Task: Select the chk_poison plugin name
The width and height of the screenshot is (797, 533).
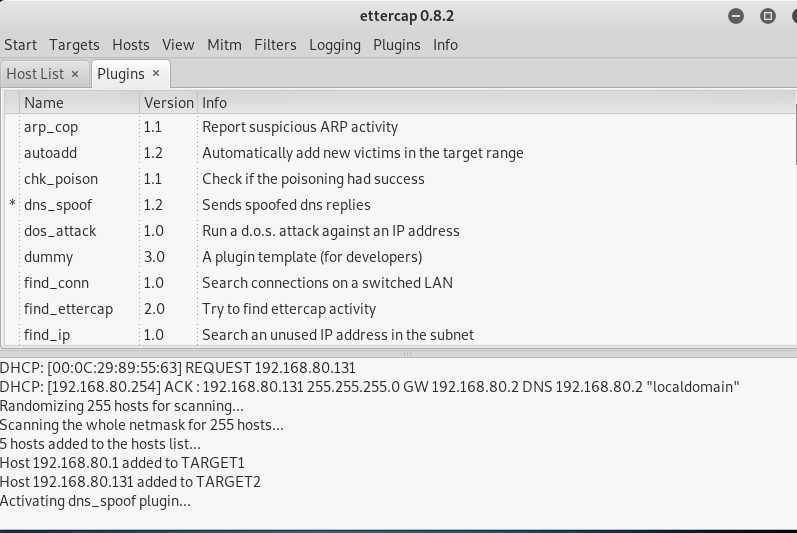Action: 60,179
